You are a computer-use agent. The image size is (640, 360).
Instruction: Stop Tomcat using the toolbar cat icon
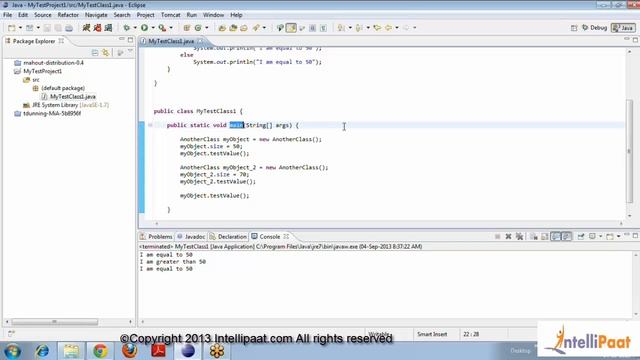[98, 28]
